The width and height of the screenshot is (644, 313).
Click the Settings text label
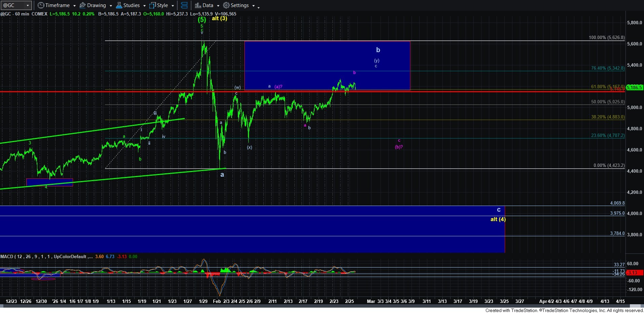point(240,5)
